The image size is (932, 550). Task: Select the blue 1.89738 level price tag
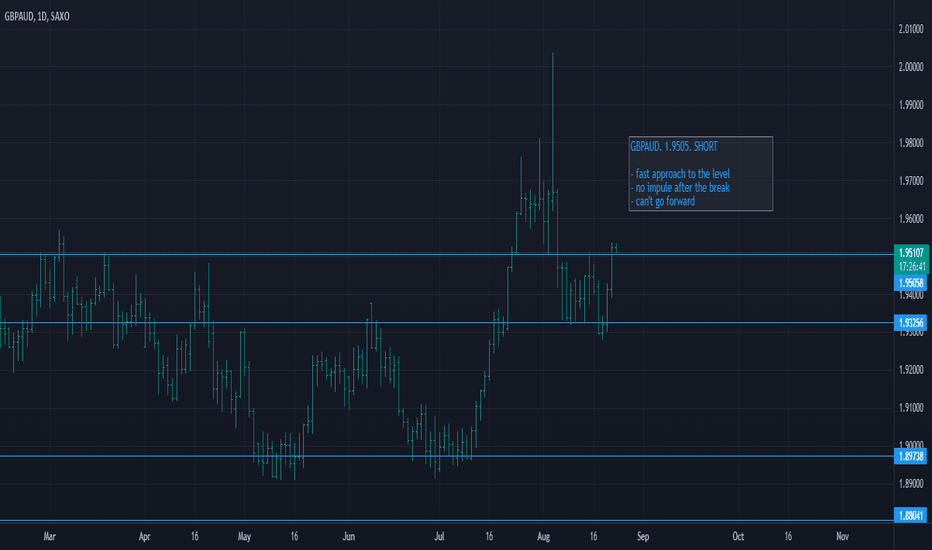click(911, 456)
